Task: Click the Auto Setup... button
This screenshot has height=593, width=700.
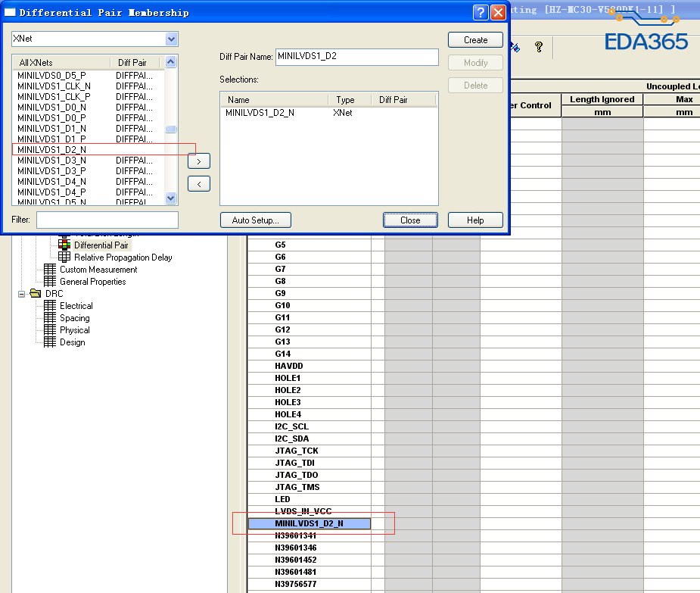Action: (255, 220)
